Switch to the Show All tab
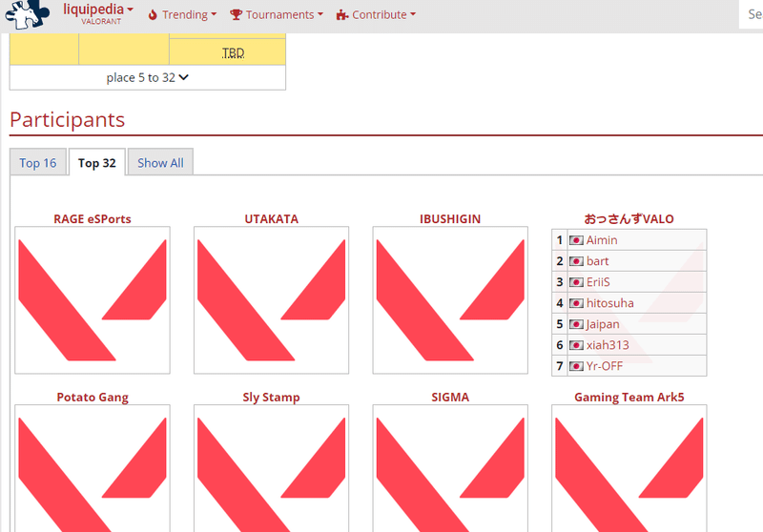Viewport: 763px width, 532px height. coord(160,162)
